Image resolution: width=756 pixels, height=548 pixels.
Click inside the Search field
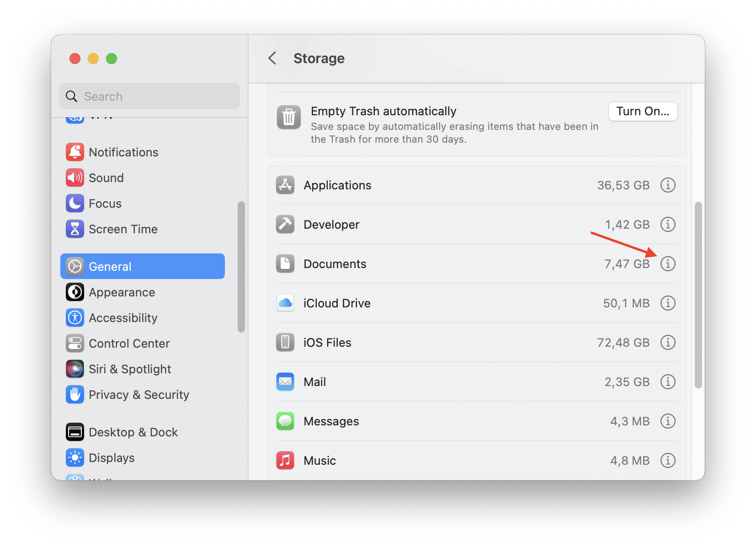tap(149, 96)
